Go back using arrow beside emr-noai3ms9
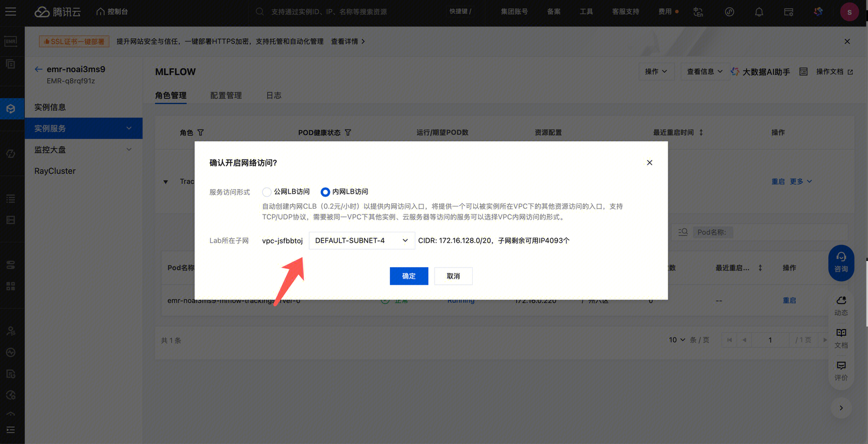Image resolution: width=868 pixels, height=444 pixels. pyautogui.click(x=39, y=69)
